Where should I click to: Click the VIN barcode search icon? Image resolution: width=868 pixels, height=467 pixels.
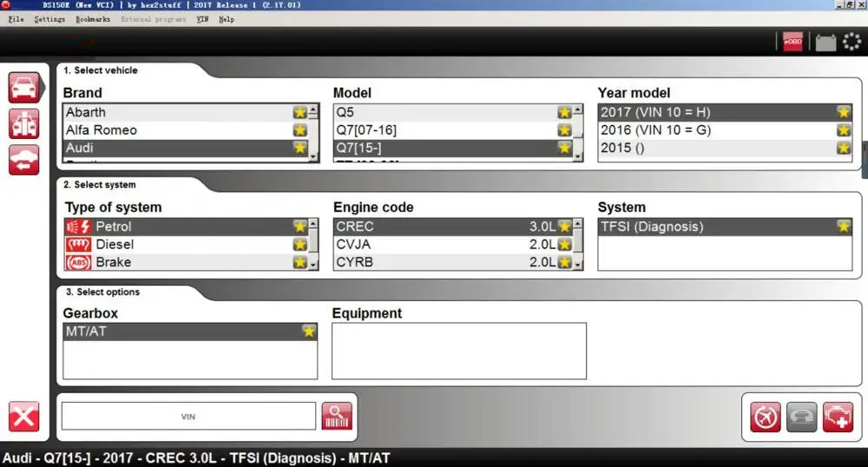[337, 416]
